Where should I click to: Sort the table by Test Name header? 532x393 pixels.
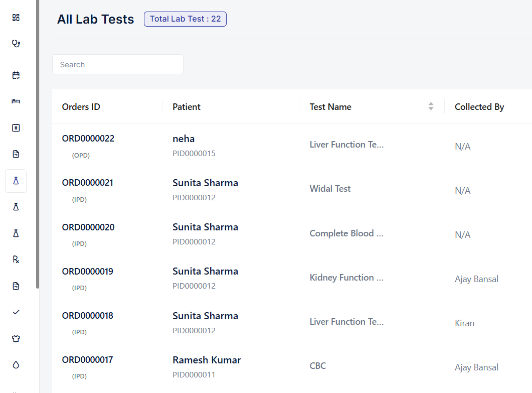pyautogui.click(x=330, y=106)
